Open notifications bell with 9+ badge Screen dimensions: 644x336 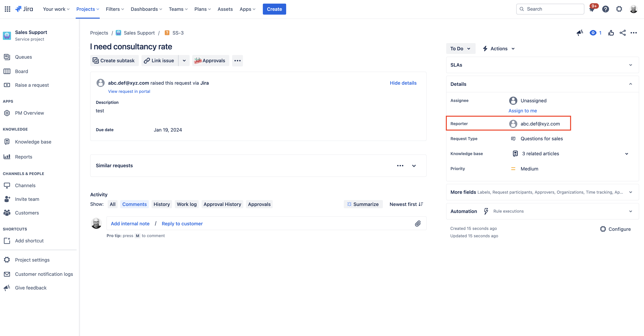[x=592, y=9]
